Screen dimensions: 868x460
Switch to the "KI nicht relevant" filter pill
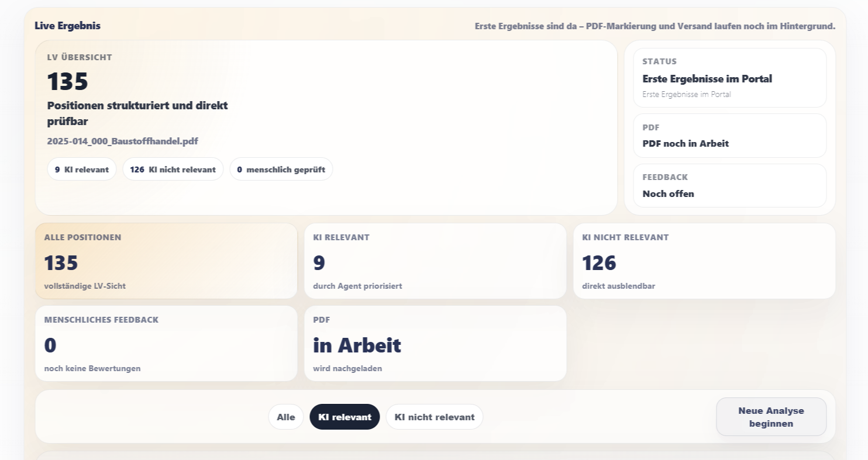[x=434, y=417]
